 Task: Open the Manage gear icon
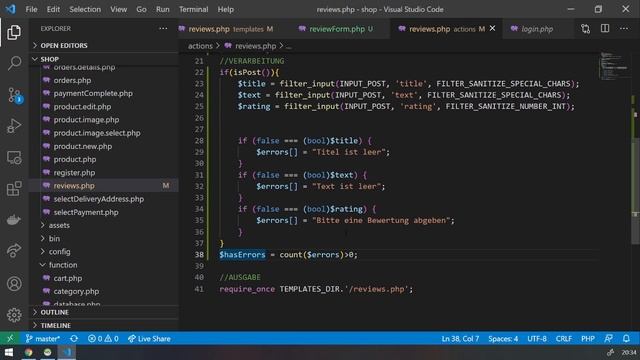click(14, 315)
